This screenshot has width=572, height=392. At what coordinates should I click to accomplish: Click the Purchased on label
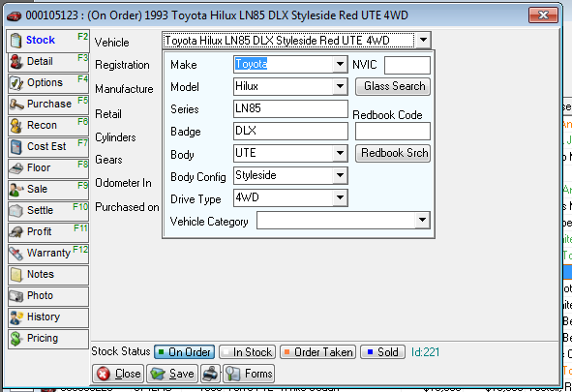coord(127,207)
